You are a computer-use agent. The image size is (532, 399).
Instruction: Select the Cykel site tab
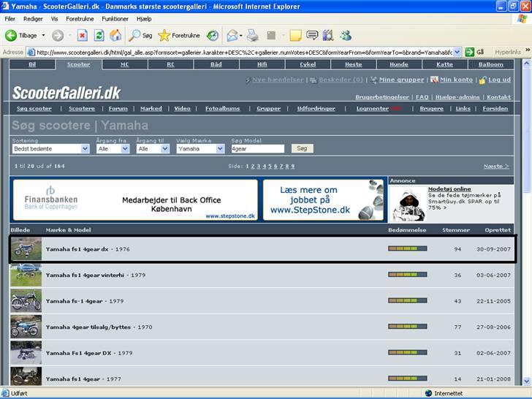click(x=308, y=64)
